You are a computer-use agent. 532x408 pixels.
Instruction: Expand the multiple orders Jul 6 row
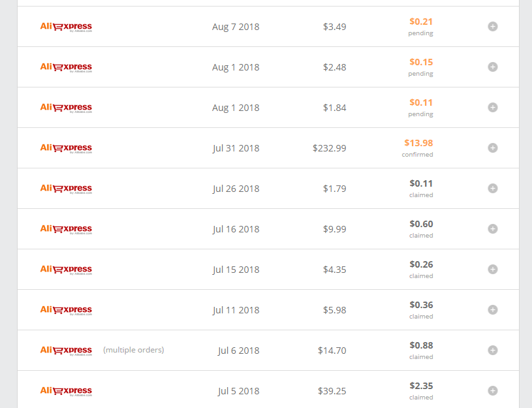click(x=493, y=350)
